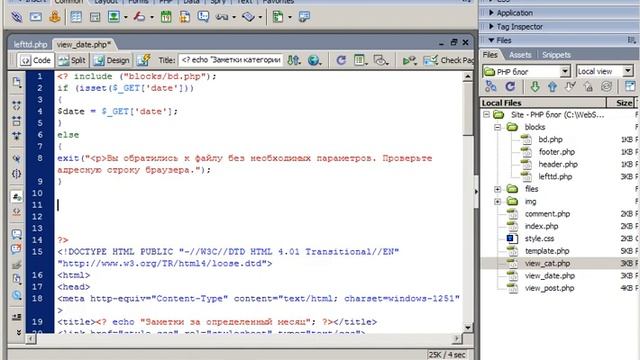Click the Preview in Browser globe icon

click(x=314, y=60)
